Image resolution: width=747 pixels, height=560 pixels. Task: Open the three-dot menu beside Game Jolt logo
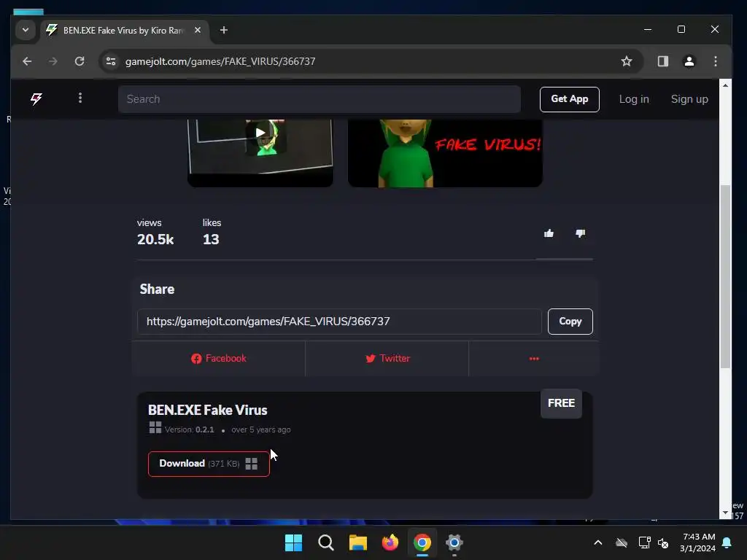point(80,98)
